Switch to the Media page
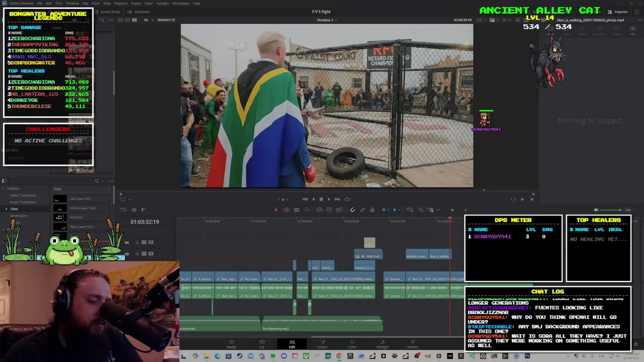644x362 pixels. tap(231, 344)
